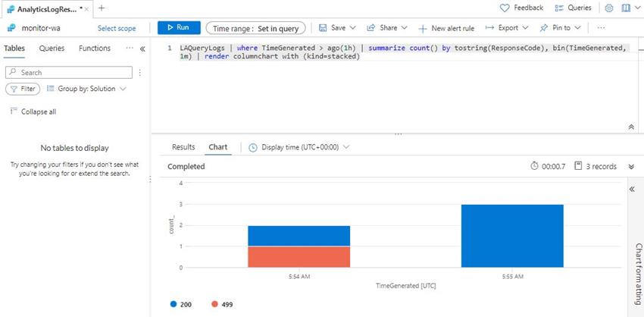
Task: Click Select scope link
Action: coord(117,28)
